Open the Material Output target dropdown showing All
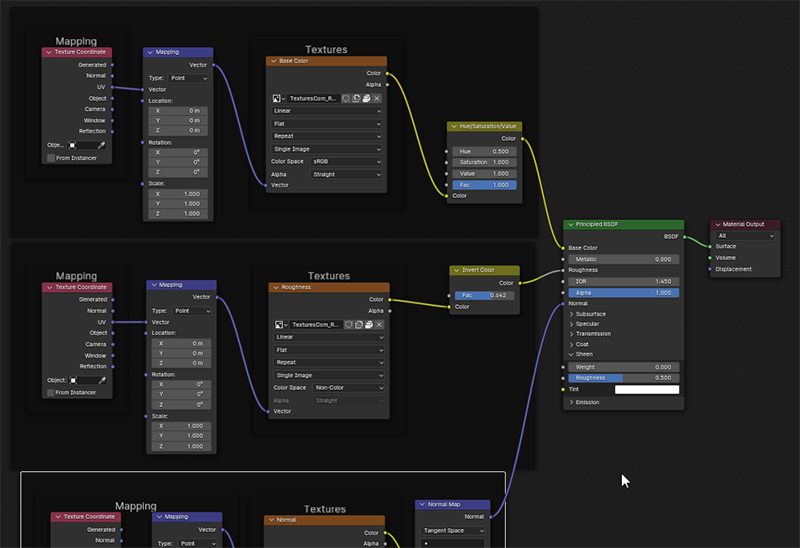 pyautogui.click(x=745, y=236)
